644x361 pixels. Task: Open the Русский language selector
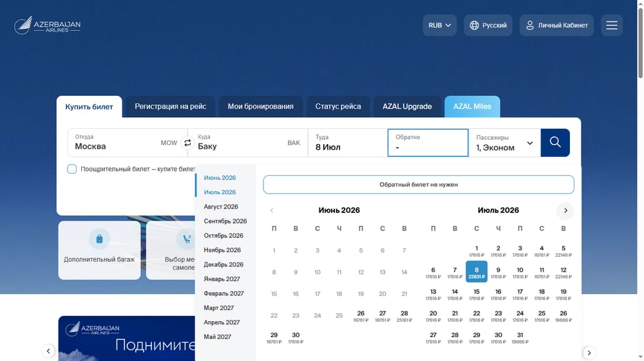(x=488, y=26)
